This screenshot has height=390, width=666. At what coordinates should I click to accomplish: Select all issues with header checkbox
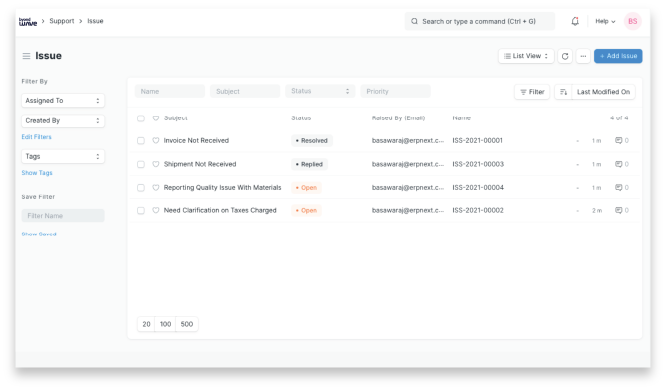coord(141,118)
